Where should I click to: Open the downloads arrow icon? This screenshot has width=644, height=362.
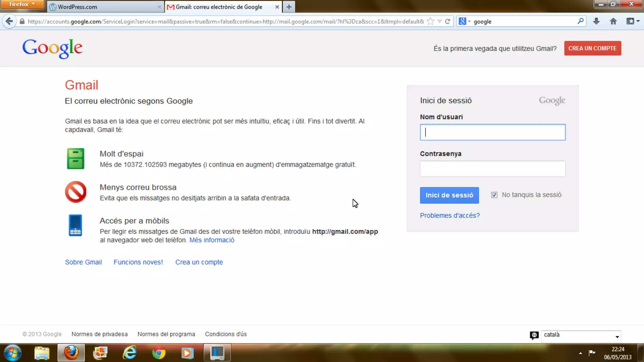pyautogui.click(x=596, y=21)
